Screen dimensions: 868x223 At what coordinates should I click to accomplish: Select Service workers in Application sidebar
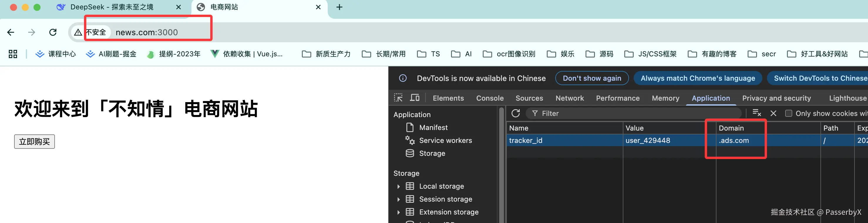[445, 141]
